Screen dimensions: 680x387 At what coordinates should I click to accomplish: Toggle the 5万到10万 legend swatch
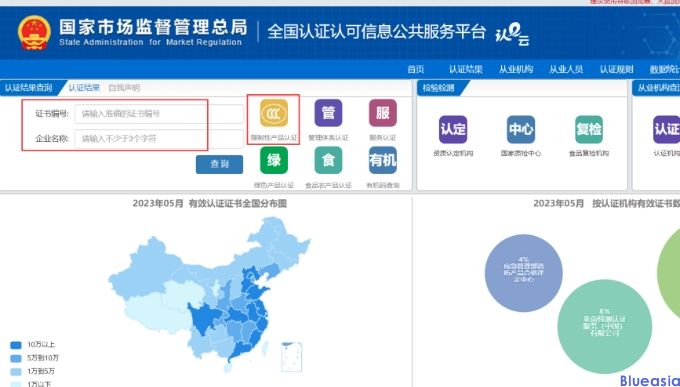click(16, 358)
